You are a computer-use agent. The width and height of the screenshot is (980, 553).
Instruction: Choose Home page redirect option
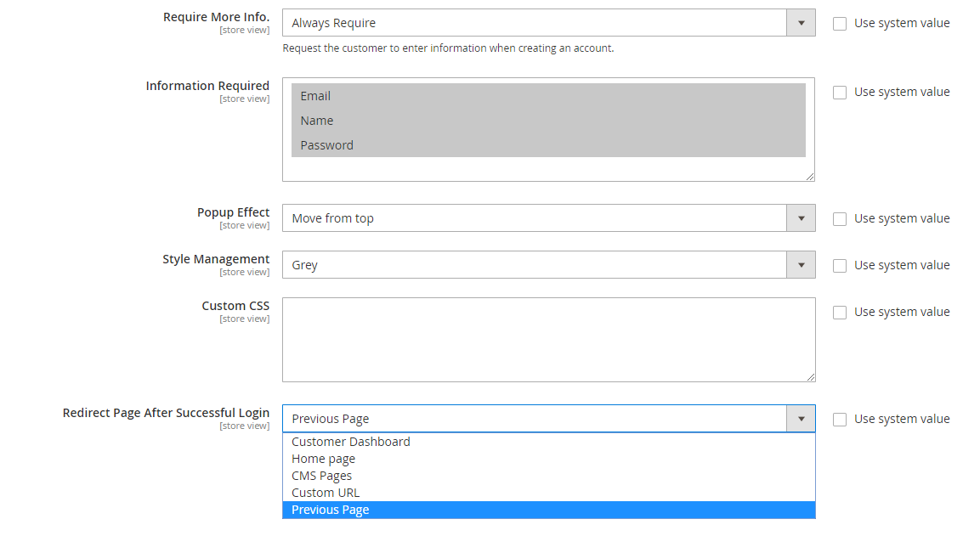[x=324, y=459]
